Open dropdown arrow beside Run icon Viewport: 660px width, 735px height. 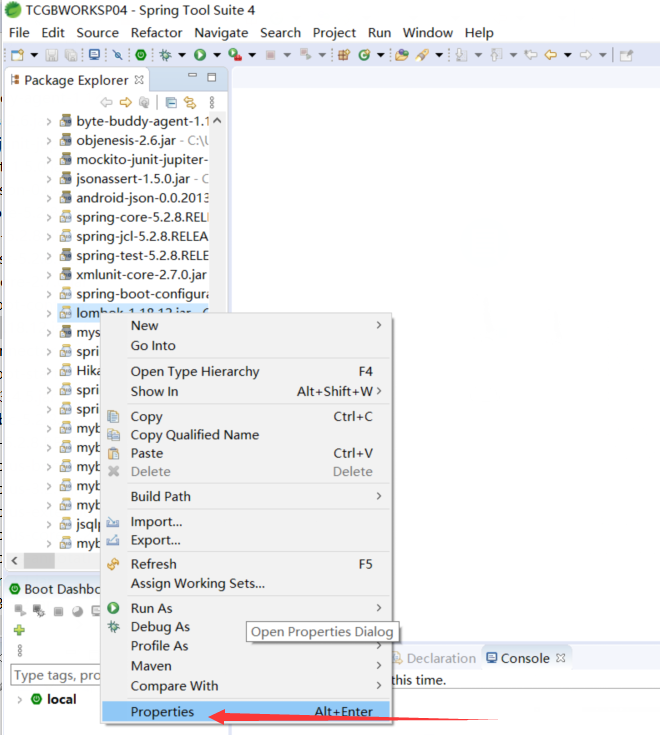tap(217, 55)
